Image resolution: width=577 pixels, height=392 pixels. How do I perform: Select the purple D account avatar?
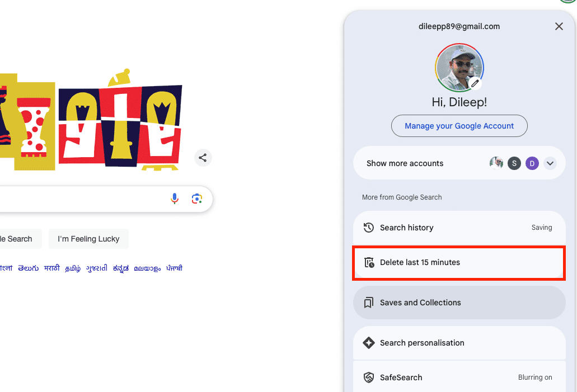[532, 163]
